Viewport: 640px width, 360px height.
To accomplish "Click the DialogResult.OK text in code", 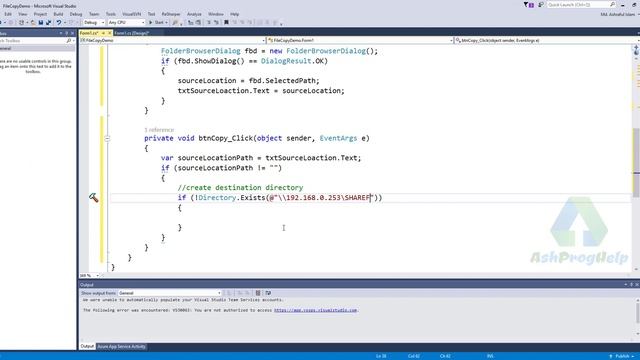I will [294, 61].
